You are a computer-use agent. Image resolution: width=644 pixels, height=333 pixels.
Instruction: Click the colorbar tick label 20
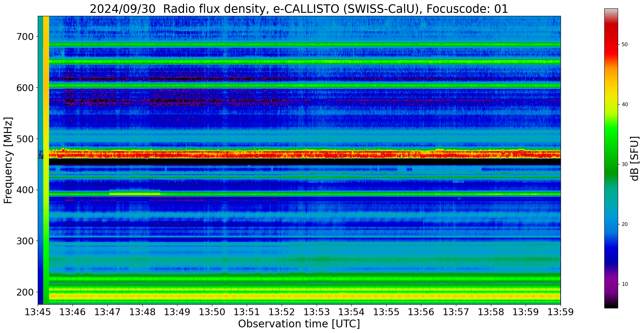point(625,224)
